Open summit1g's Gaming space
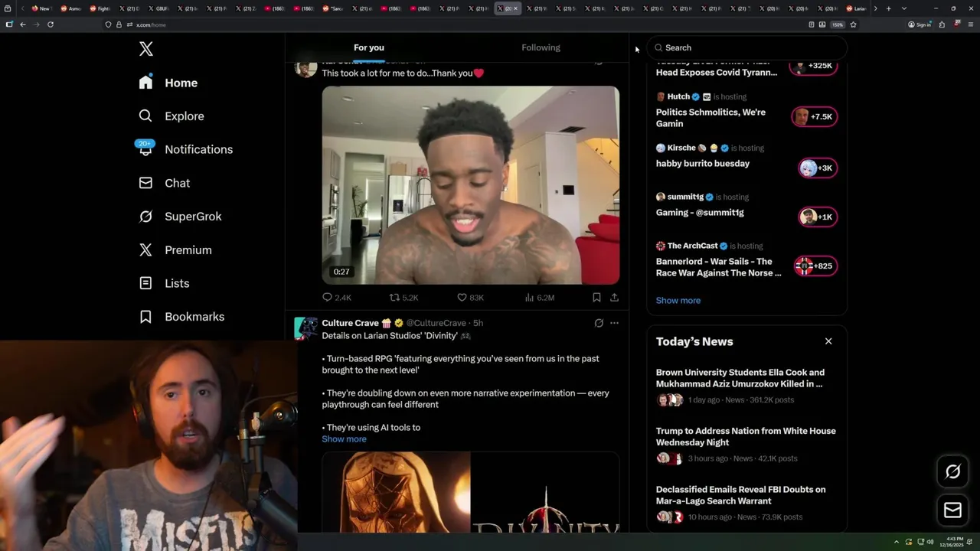Screen dimensions: 980x551 (x=700, y=213)
